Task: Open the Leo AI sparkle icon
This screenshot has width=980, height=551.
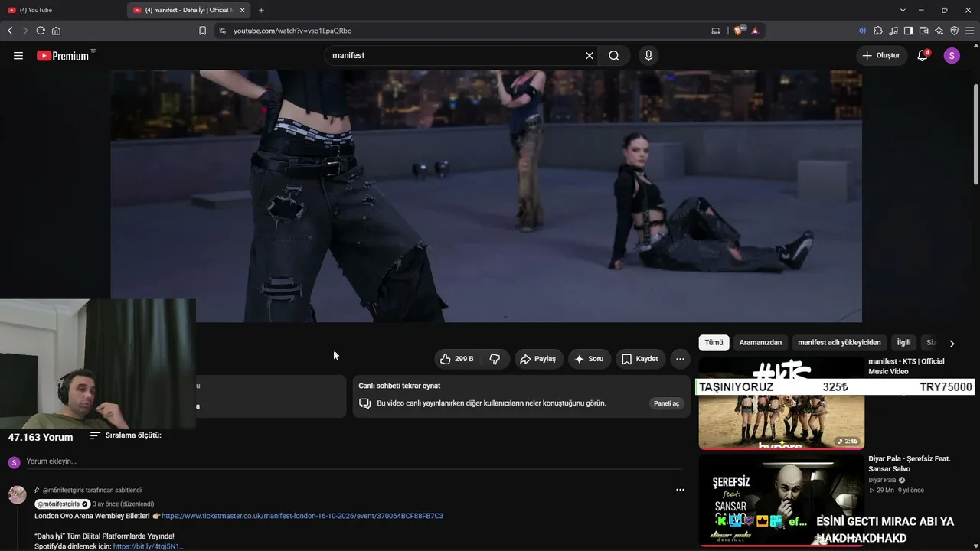Action: [x=939, y=31]
